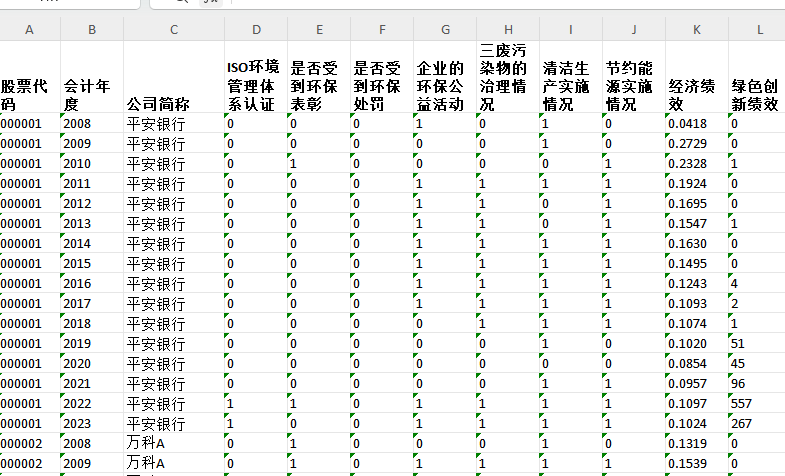Select stock code 000002 in 2009 row

coord(30,463)
